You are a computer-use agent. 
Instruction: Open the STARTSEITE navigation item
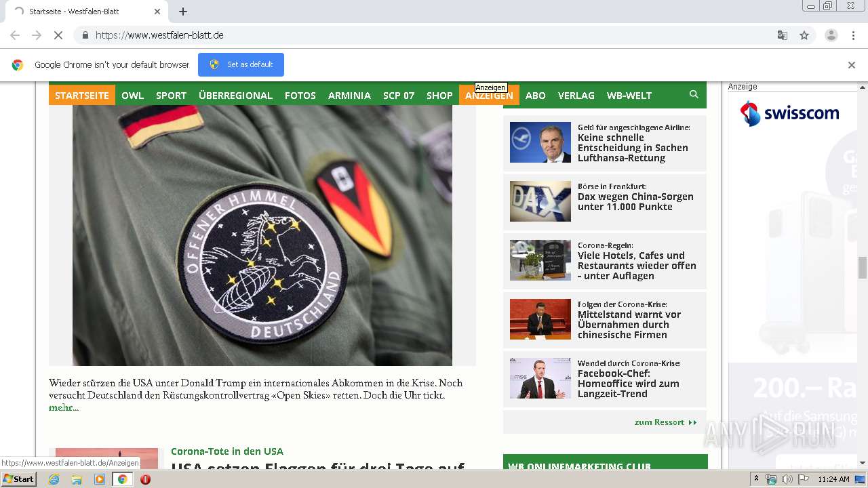pos(82,96)
